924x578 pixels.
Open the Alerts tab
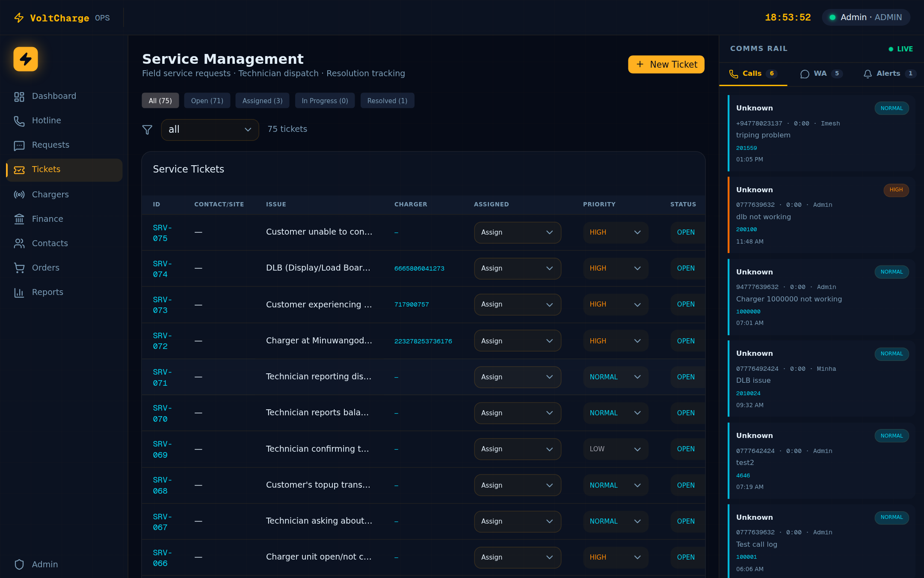[889, 74]
